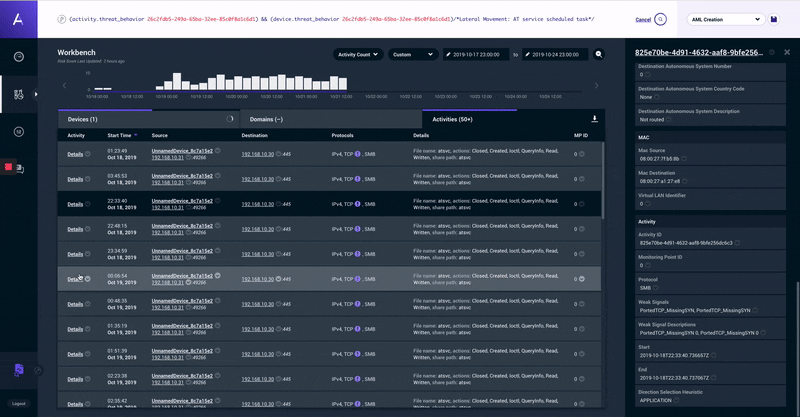Open dropdown beside Details in 00:06:54 row
The height and width of the screenshot is (417, 800).
click(88, 279)
